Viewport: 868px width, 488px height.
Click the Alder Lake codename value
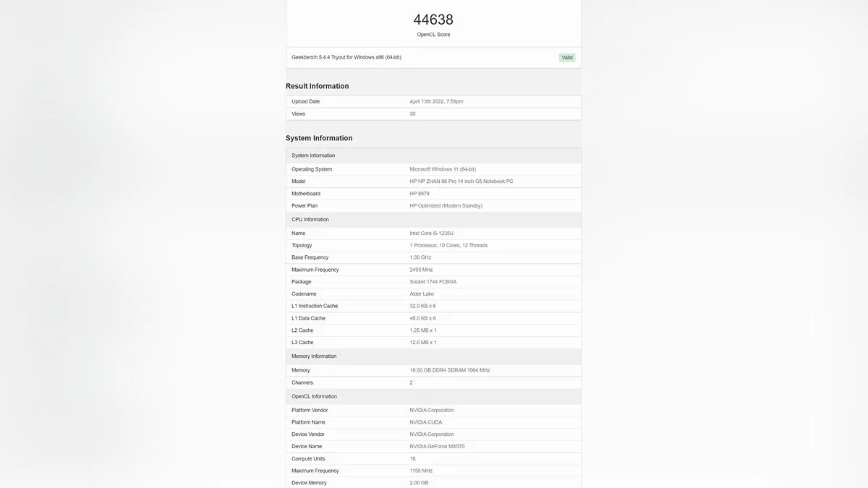pos(422,294)
